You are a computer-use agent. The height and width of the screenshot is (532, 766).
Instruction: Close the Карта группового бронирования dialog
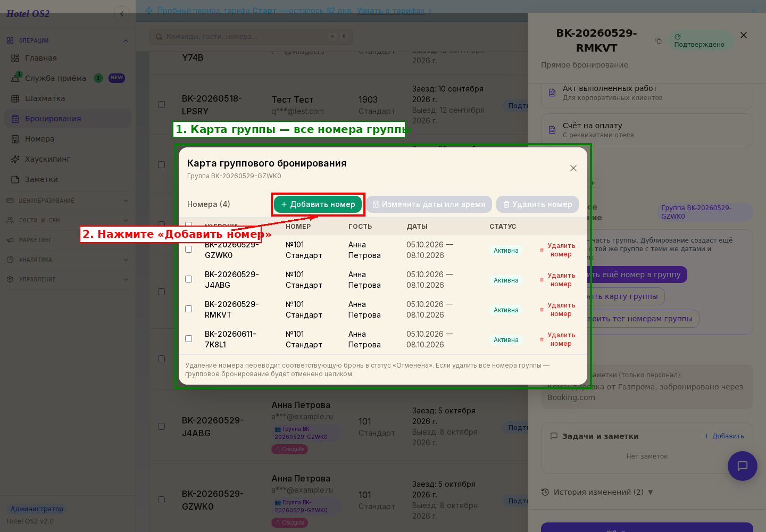(573, 168)
